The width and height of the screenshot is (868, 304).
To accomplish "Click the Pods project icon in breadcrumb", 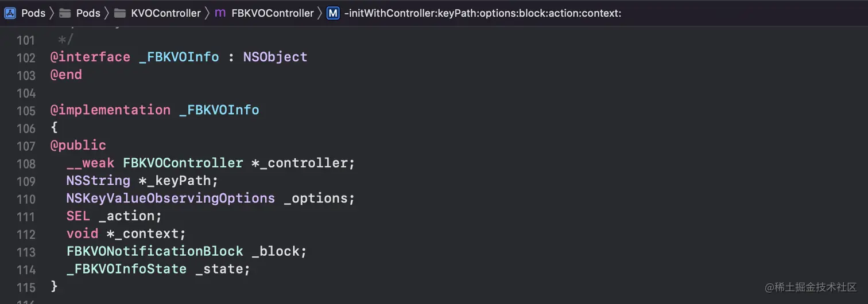I will pyautogui.click(x=10, y=13).
